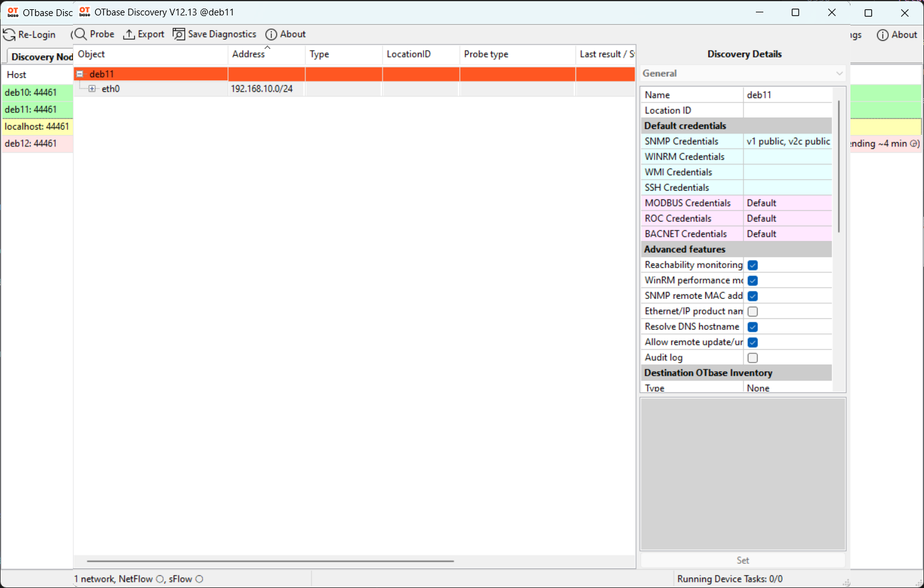Screen dimensions: 924x588
Task: Click the Set button
Action: click(x=743, y=560)
